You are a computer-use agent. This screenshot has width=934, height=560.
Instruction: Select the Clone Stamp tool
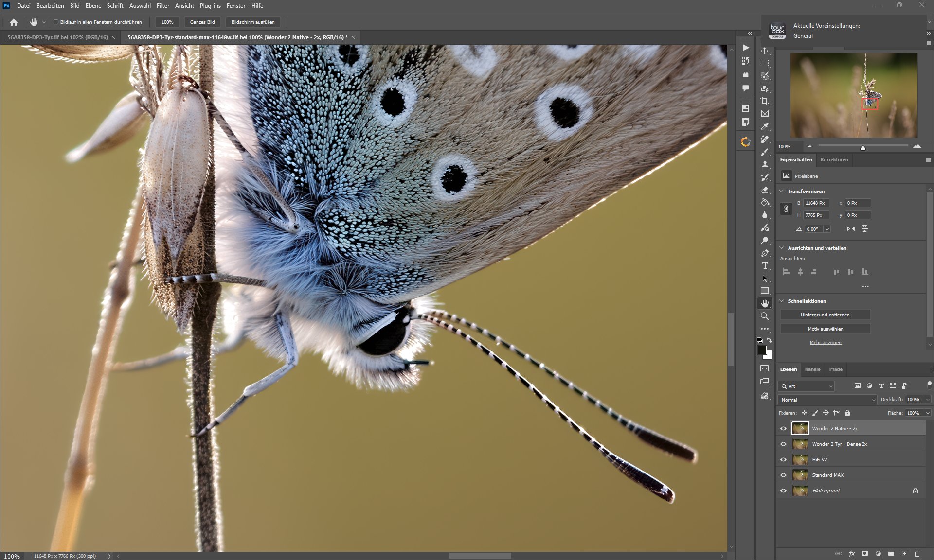[765, 164]
